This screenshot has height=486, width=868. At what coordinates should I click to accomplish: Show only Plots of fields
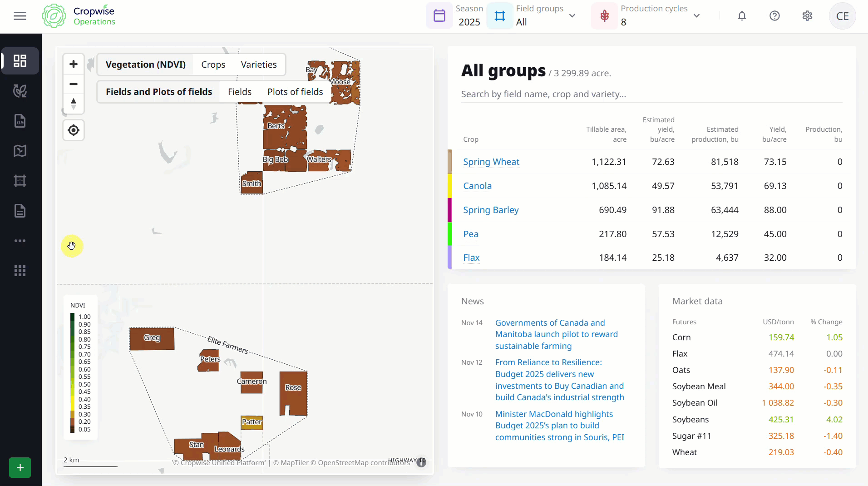point(295,92)
